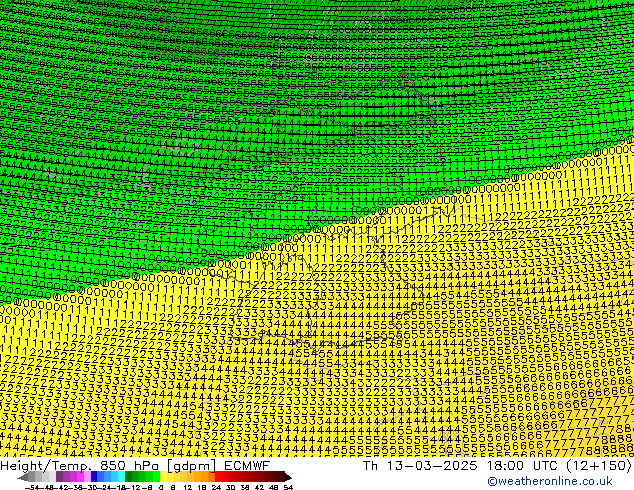Image resolution: width=634 pixels, height=490 pixels.
Task: Click the 'Height/Temp. 850 hPa [gdpm]' title
Action: [x=110, y=466]
